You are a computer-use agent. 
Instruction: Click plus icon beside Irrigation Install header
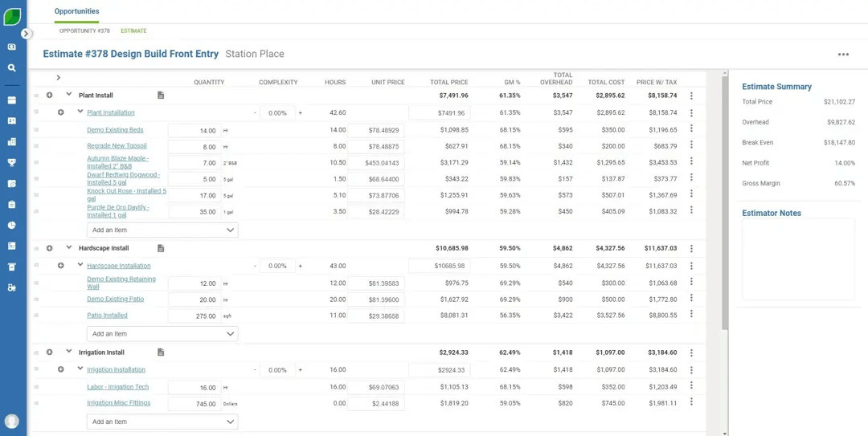click(x=49, y=352)
